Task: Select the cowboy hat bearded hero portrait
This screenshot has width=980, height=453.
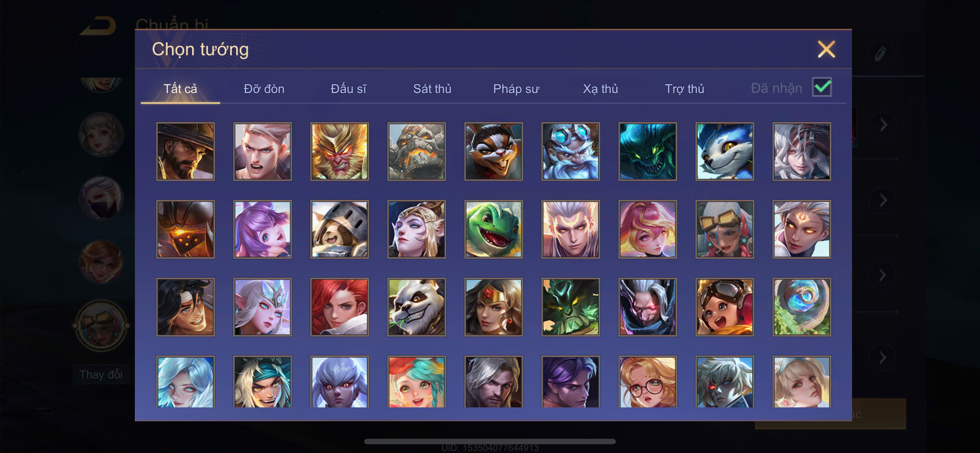Action: (185, 151)
